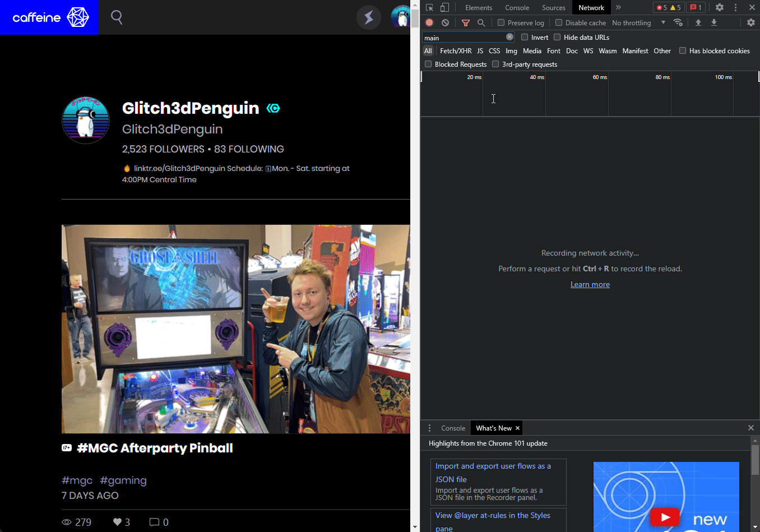The width and height of the screenshot is (760, 532).
Task: Switch to the Elements tab
Action: click(x=479, y=8)
